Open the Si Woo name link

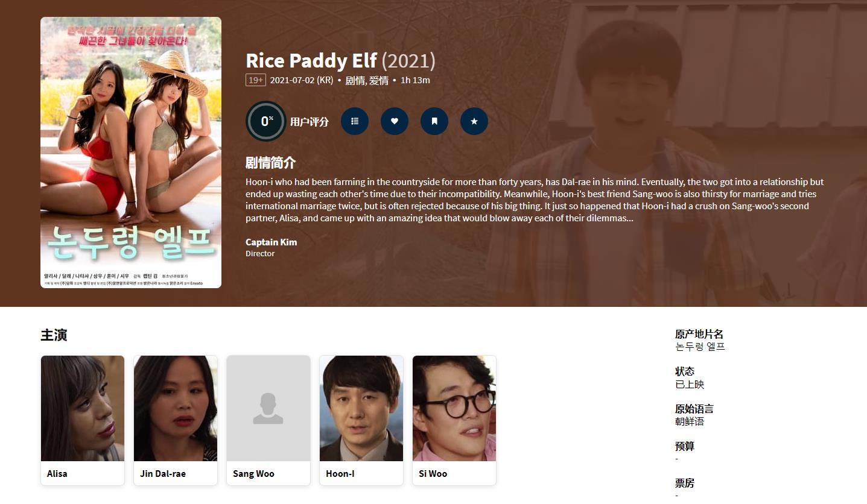(433, 474)
